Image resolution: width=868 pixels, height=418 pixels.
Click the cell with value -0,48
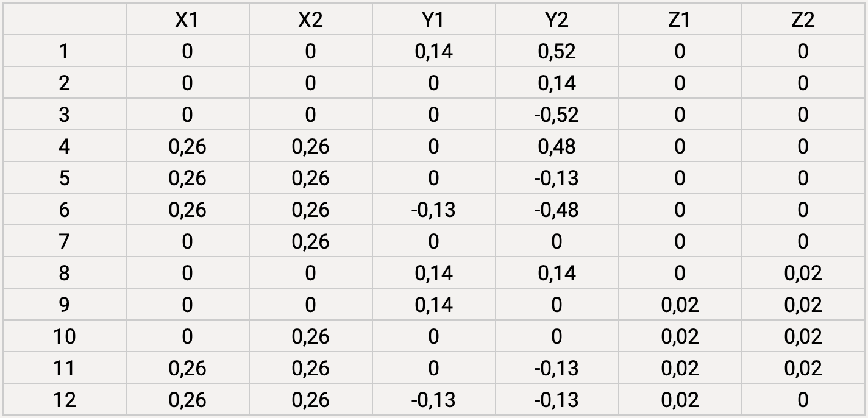click(557, 210)
